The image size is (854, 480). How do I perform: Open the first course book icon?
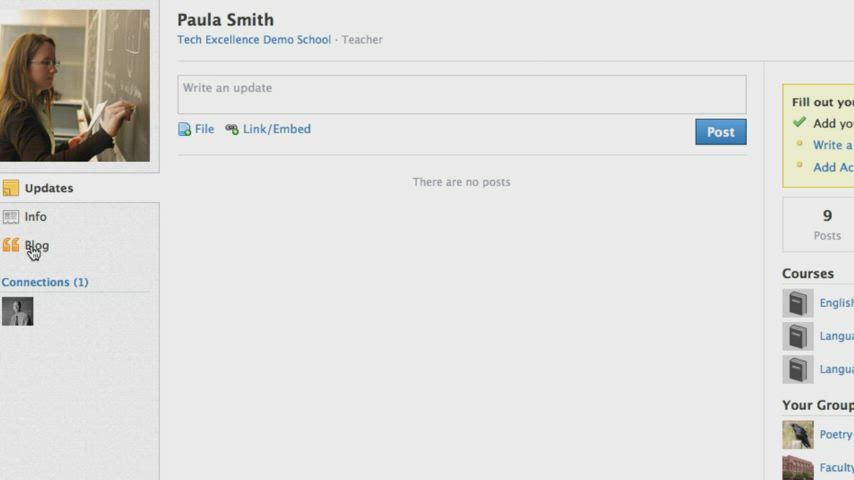[x=797, y=303]
